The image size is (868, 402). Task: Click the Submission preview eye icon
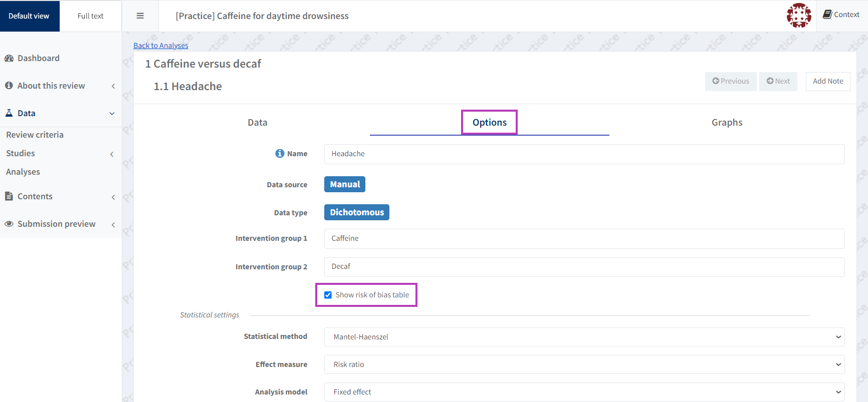(x=9, y=224)
